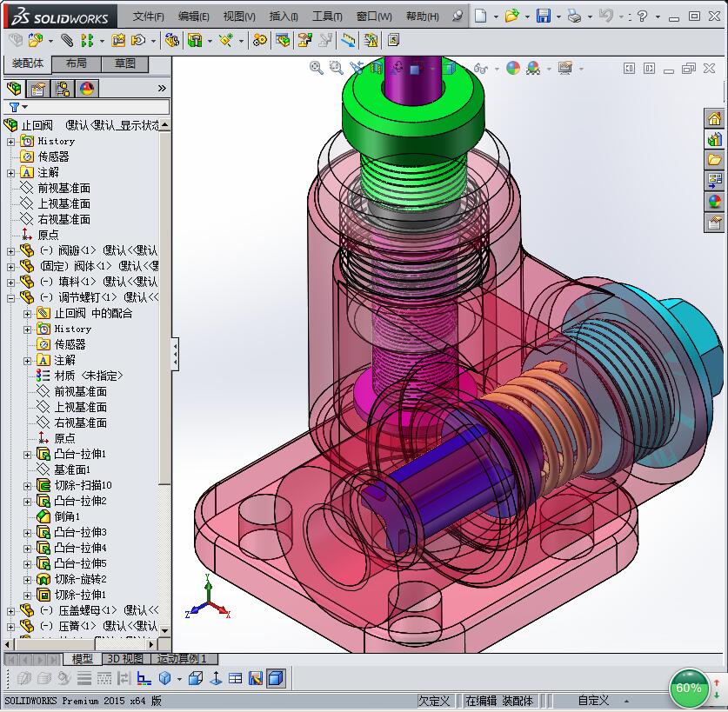Viewport: 728px width, 712px height.
Task: Switch to the 草图 tab
Action: [x=125, y=63]
